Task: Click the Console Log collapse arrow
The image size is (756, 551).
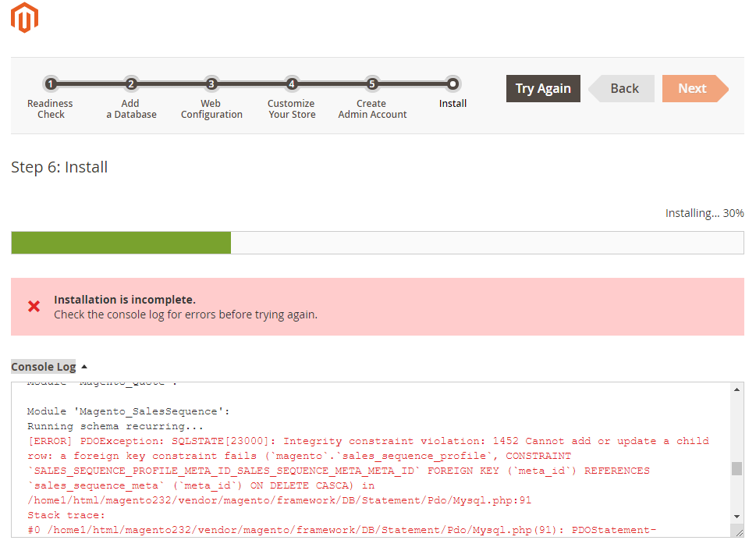Action: (x=84, y=367)
